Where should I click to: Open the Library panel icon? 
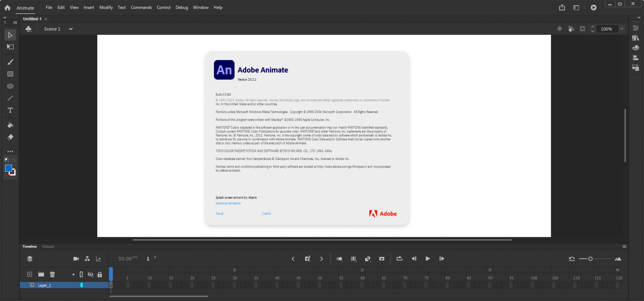(636, 38)
